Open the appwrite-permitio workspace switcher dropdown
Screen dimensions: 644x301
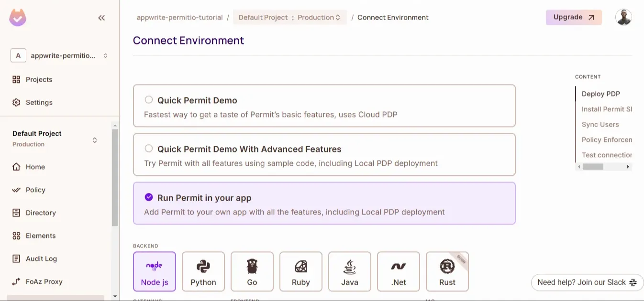(60, 55)
